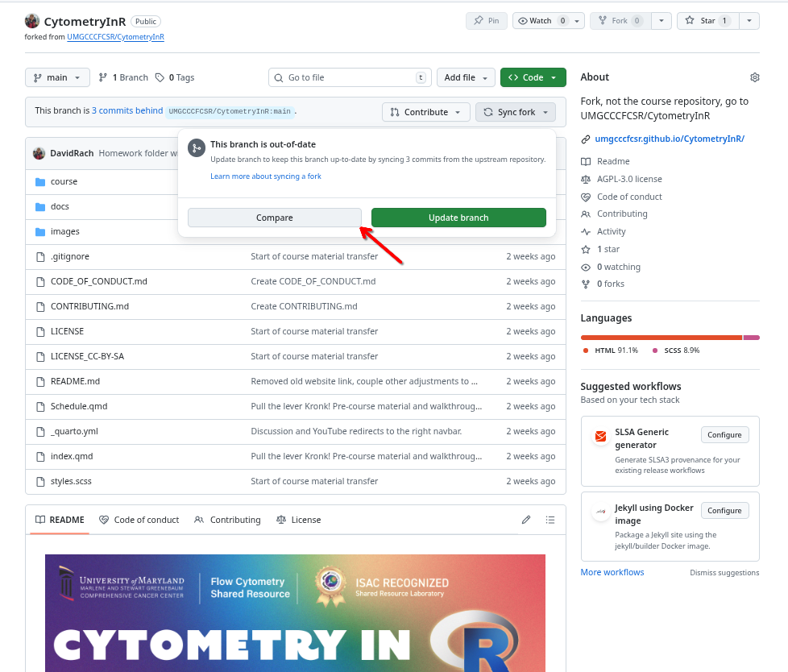788x672 pixels.
Task: Open the main branch selector dropdown
Action: click(57, 77)
